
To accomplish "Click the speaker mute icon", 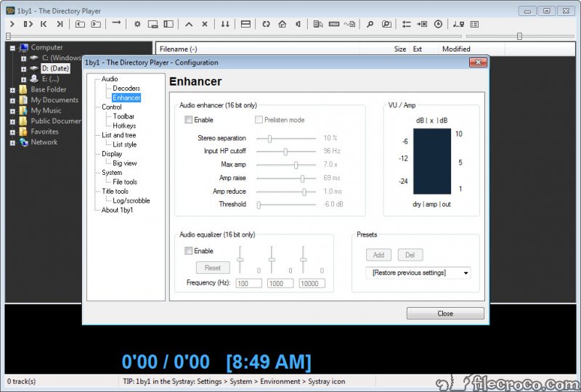I will click(x=298, y=24).
